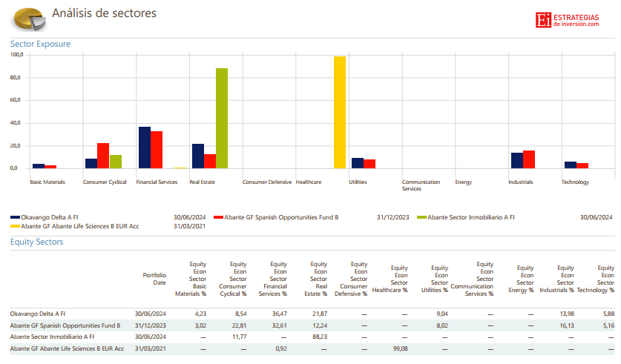Click Abante GF Abante Life Sciences row name
The image size is (621, 364).
coord(67,348)
